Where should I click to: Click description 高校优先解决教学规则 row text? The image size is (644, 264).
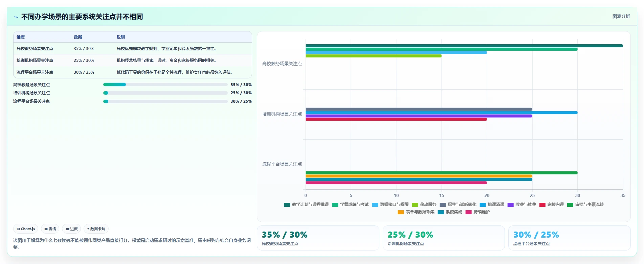tap(166, 49)
